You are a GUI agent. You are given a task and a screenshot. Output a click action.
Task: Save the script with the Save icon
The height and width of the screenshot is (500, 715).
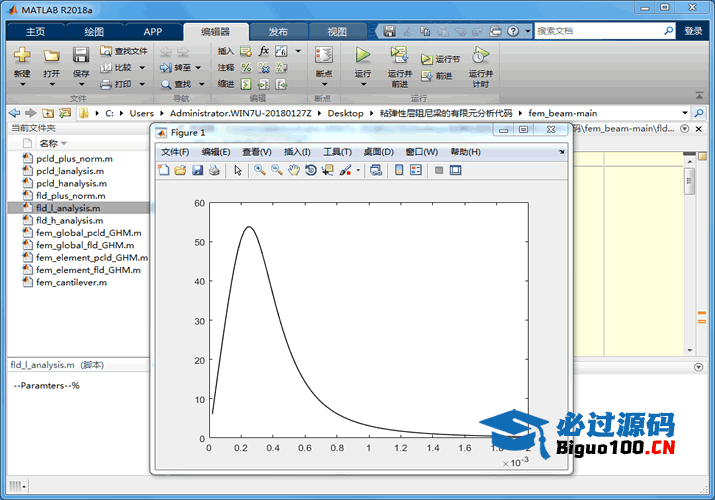tap(81, 55)
